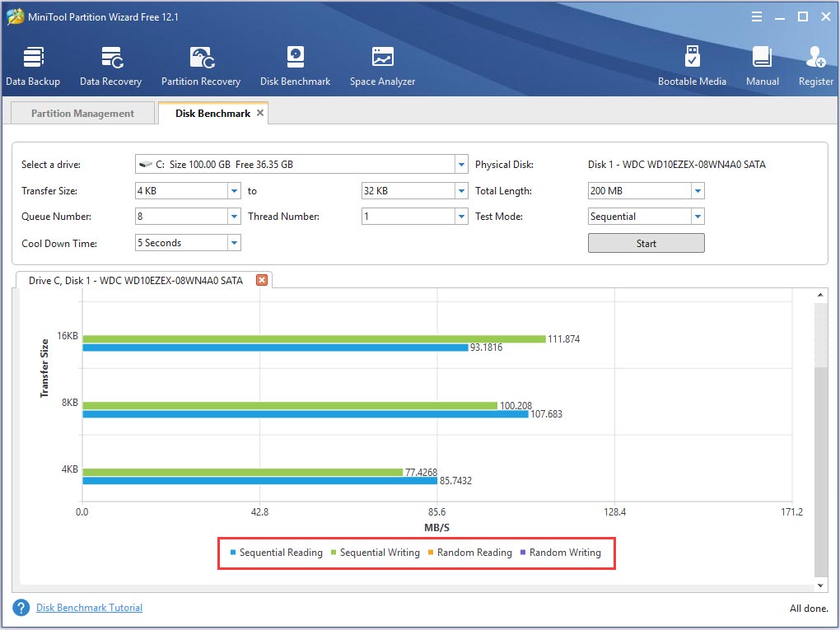
Task: Switch to the Partition Management tab
Action: coord(82,114)
